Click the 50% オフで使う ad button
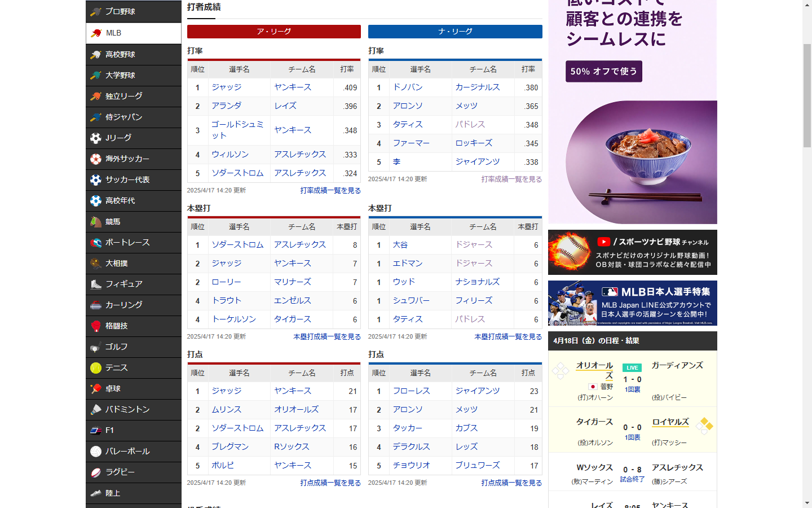The height and width of the screenshot is (508, 812). [x=604, y=71]
